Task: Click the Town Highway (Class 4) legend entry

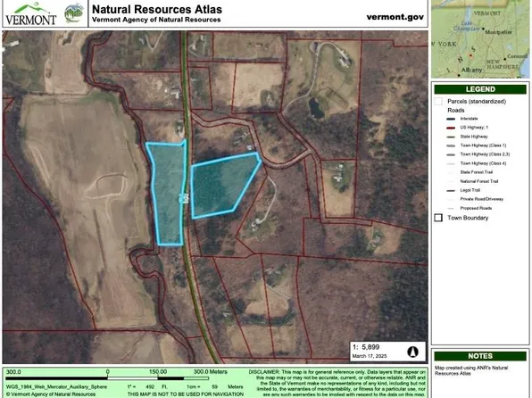Action: pos(477,163)
